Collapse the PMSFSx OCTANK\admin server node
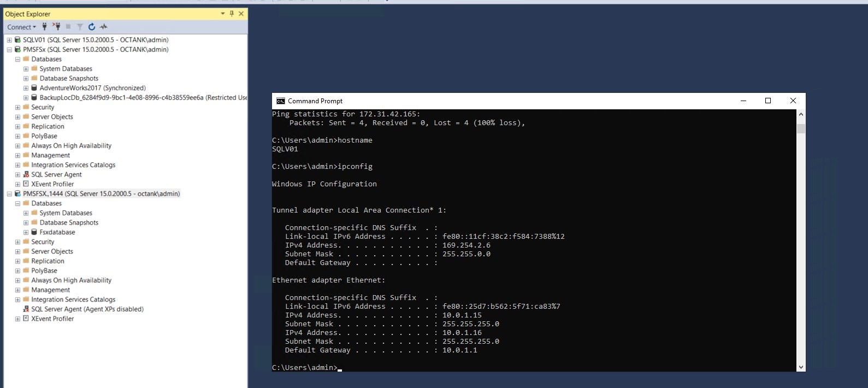This screenshot has width=868, height=388. [x=9, y=49]
